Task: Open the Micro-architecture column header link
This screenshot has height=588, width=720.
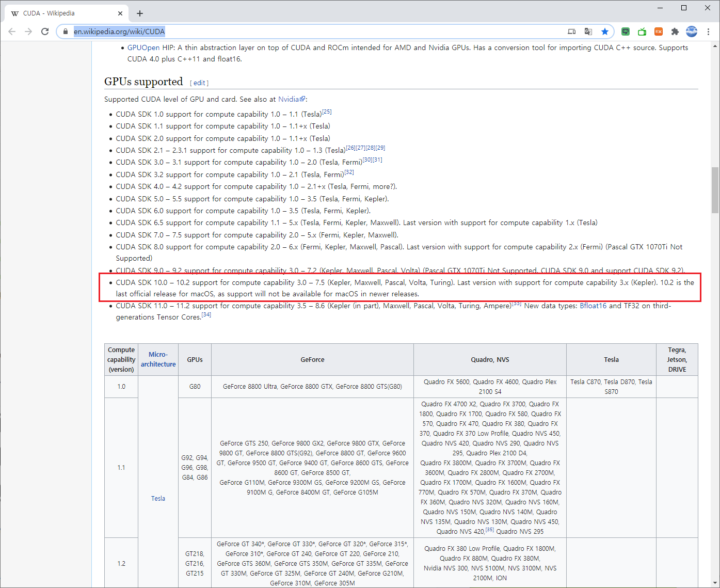Action: [158, 359]
